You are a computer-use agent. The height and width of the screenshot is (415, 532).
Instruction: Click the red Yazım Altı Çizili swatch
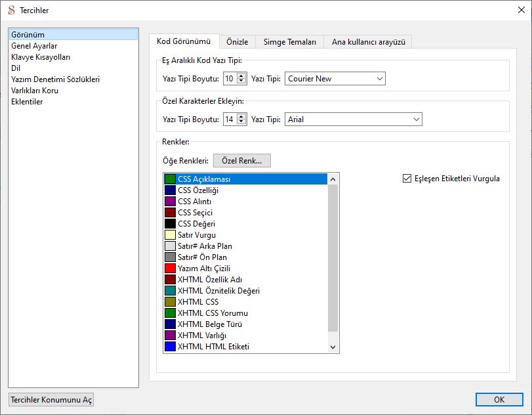click(x=170, y=269)
